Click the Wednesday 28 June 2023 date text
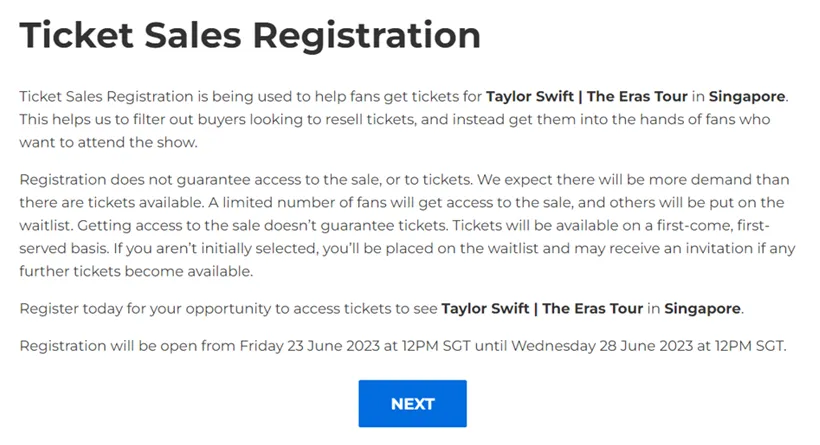The height and width of the screenshot is (445, 820). point(602,346)
